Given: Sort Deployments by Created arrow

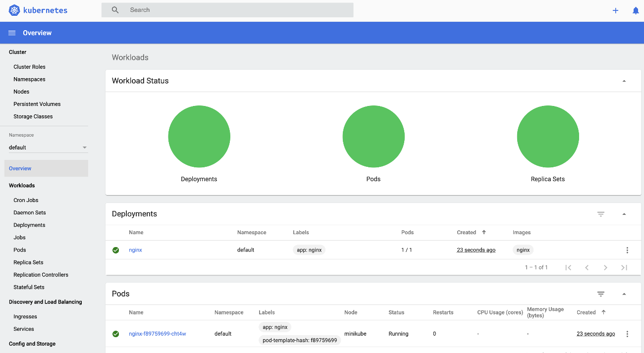Looking at the screenshot, I should click(x=484, y=232).
